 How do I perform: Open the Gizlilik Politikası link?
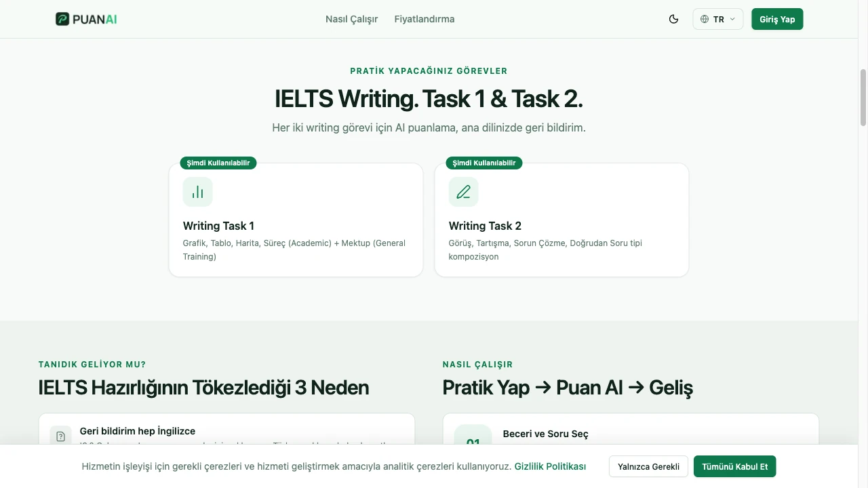pos(550,466)
